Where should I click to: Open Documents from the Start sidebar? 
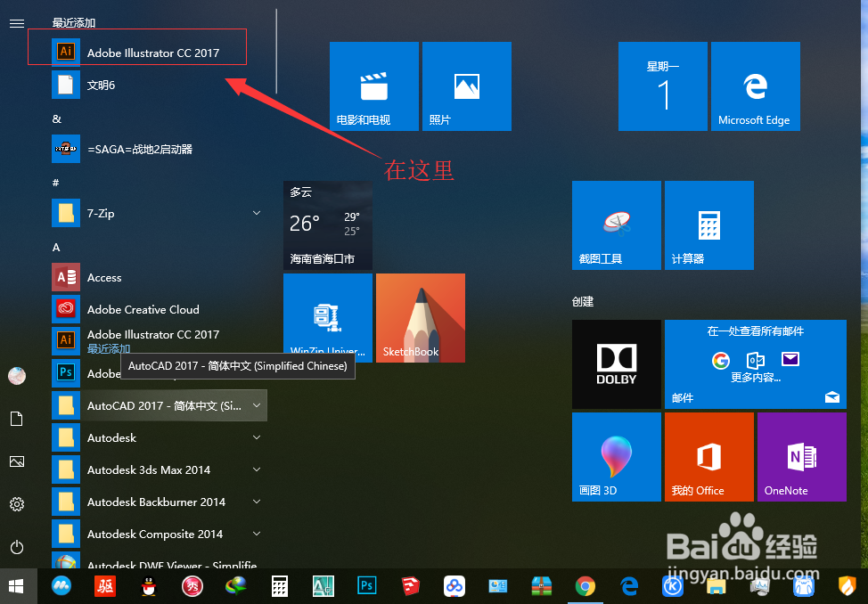click(17, 419)
